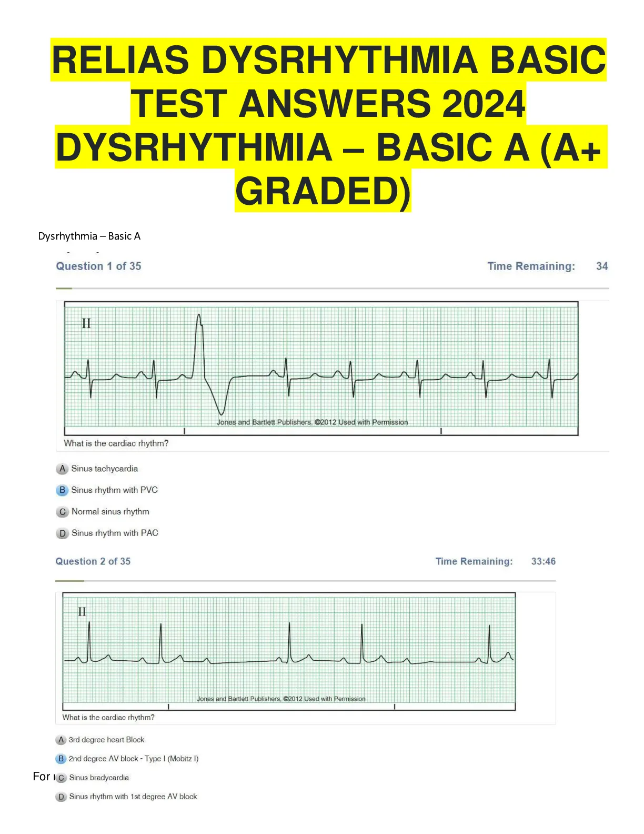Click the Question 2 of 35 heading
644x834 pixels.
(x=93, y=561)
